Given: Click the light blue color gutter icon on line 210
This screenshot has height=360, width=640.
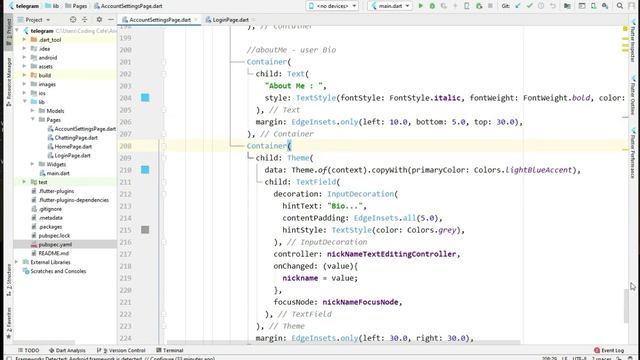Looking at the screenshot, I should click(145, 170).
